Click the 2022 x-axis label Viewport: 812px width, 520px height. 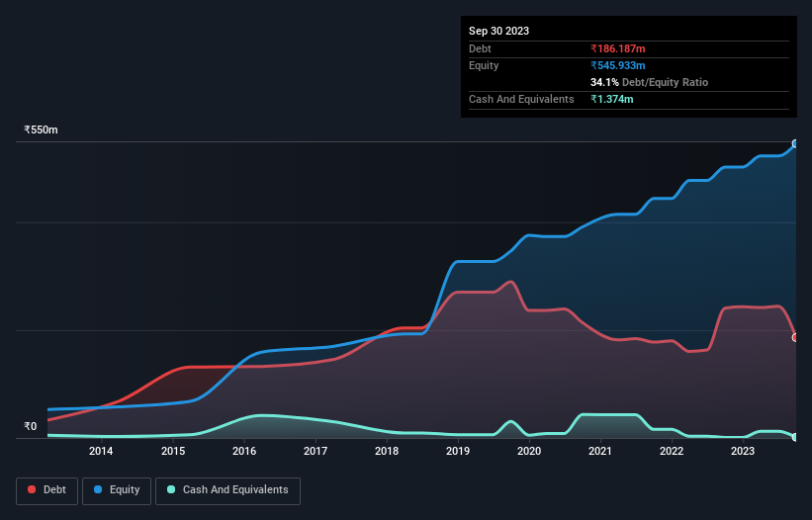pos(672,451)
